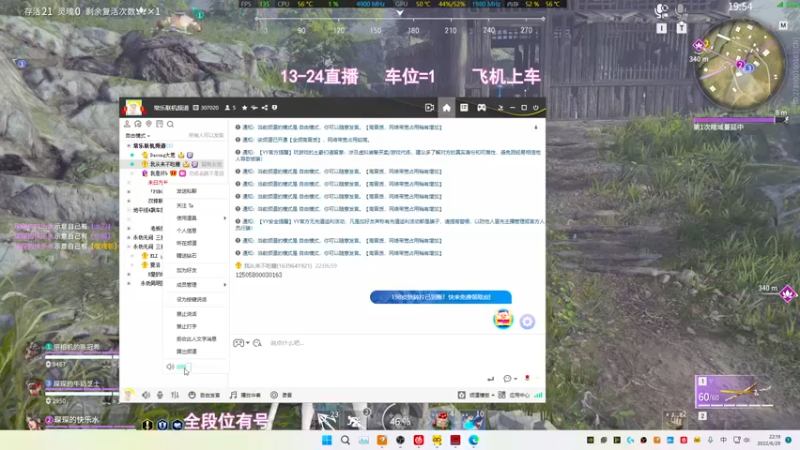Click the game minimap
This screenshot has height=450, width=800.
(740, 64)
